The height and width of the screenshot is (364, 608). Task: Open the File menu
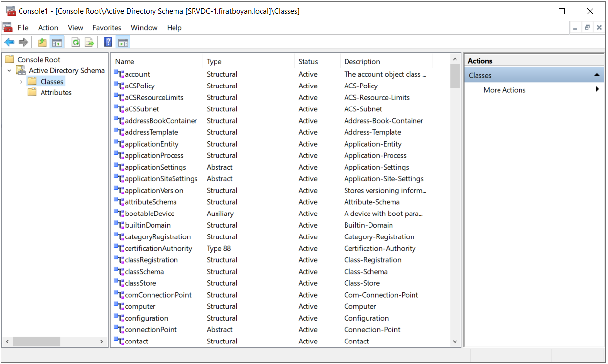point(23,28)
